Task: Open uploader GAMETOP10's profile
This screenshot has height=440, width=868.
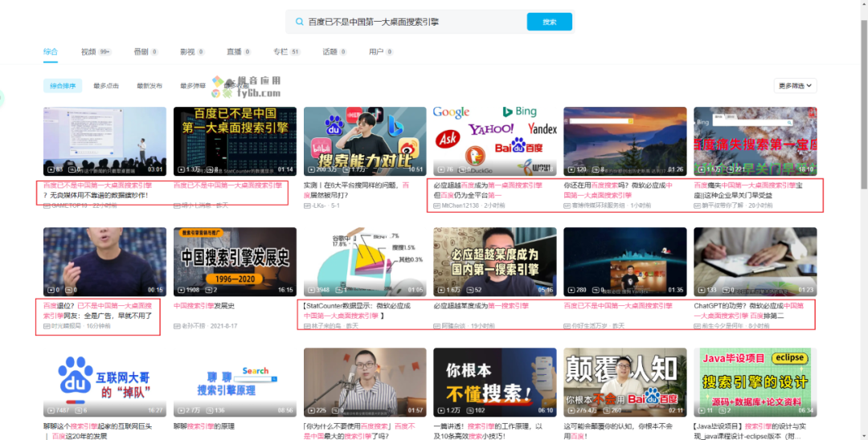Action: (69, 206)
